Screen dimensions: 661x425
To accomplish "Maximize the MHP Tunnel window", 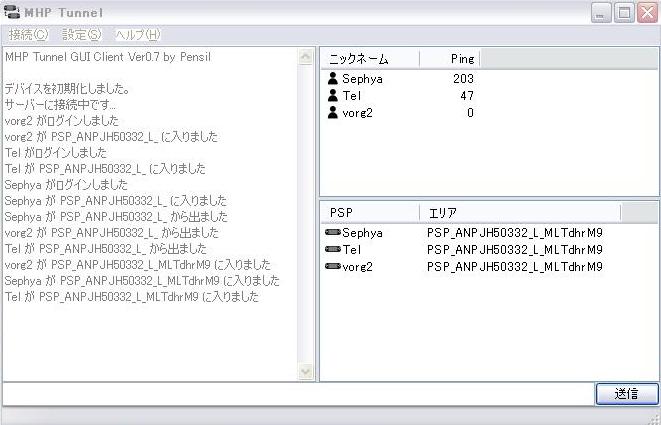I will 624,13.
